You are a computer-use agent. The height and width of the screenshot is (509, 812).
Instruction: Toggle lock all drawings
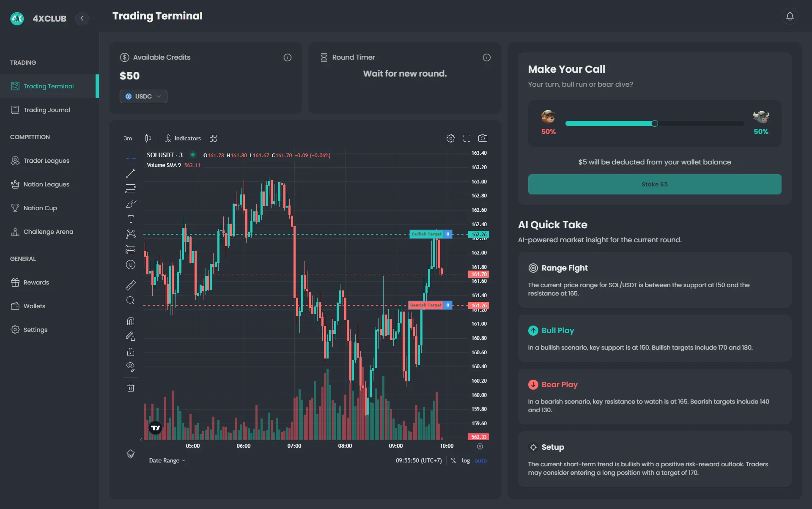coord(131,352)
